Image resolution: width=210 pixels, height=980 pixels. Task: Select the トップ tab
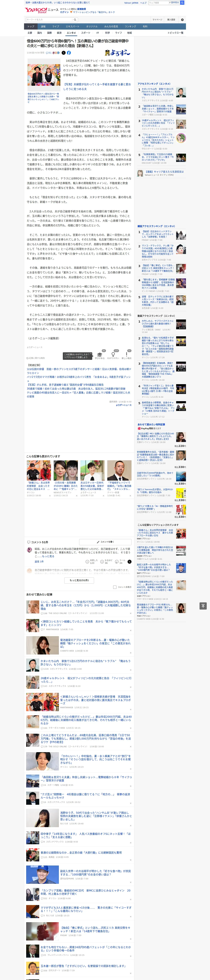point(31,27)
